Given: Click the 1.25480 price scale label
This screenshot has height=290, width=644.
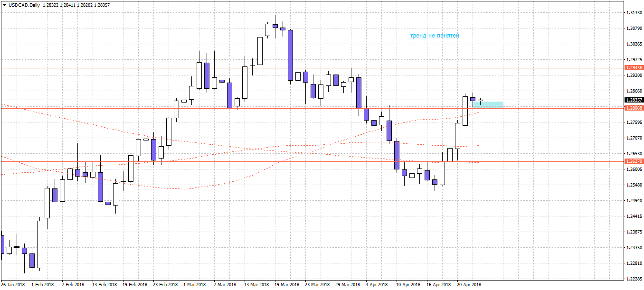Looking at the screenshot, I should click(635, 185).
